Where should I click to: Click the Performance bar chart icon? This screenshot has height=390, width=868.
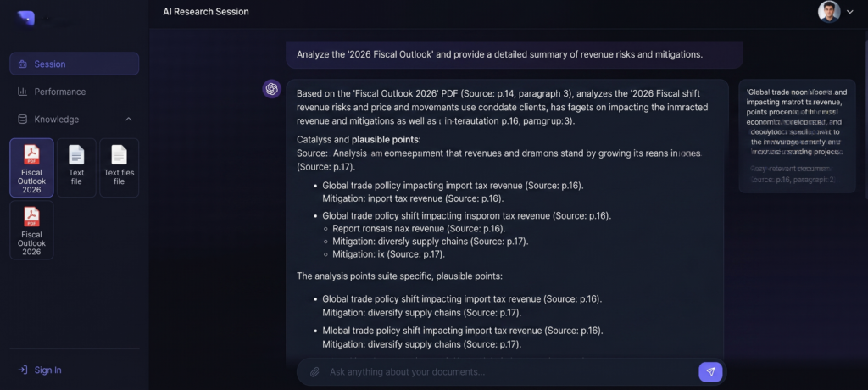click(23, 92)
